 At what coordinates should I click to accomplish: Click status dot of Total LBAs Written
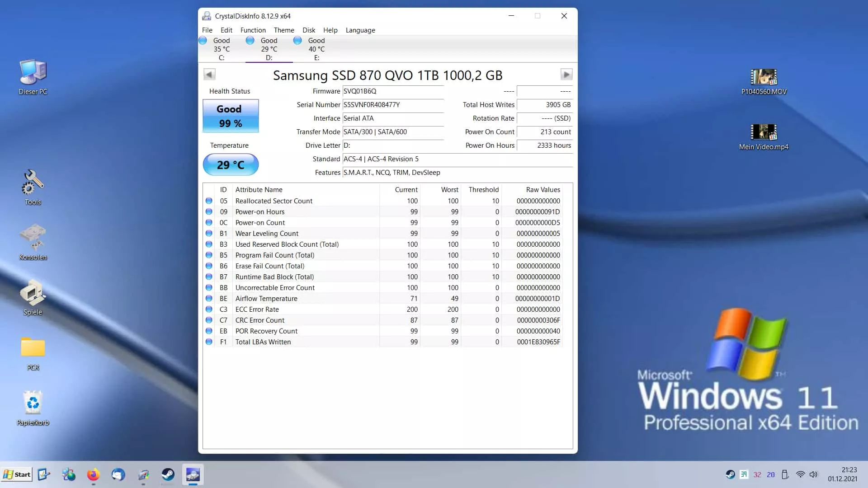coord(209,342)
